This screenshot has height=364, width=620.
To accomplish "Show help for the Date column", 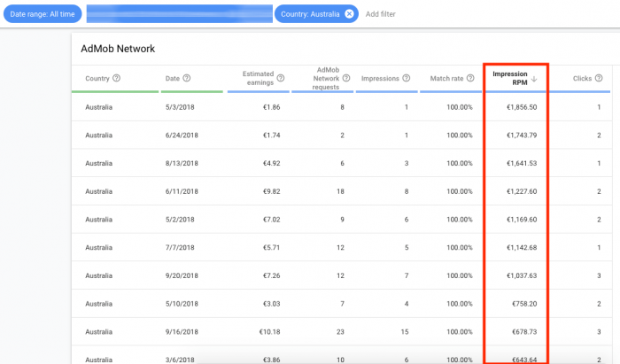I will click(x=187, y=78).
